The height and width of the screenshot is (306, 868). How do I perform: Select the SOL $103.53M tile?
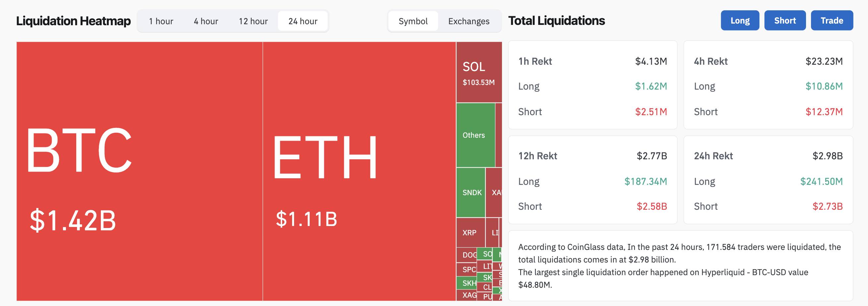(479, 72)
